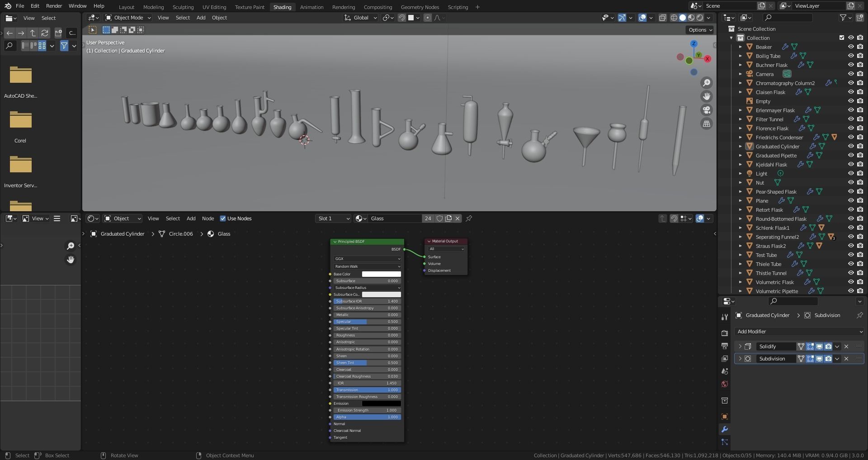Open the Add Modifier dropdown

pyautogui.click(x=799, y=332)
